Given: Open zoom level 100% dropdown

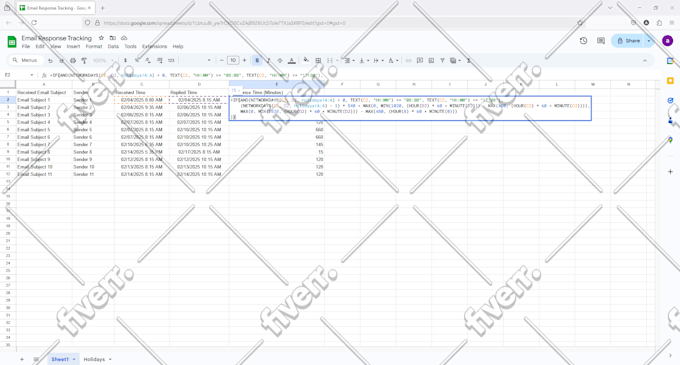Looking at the screenshot, I should (103, 61).
